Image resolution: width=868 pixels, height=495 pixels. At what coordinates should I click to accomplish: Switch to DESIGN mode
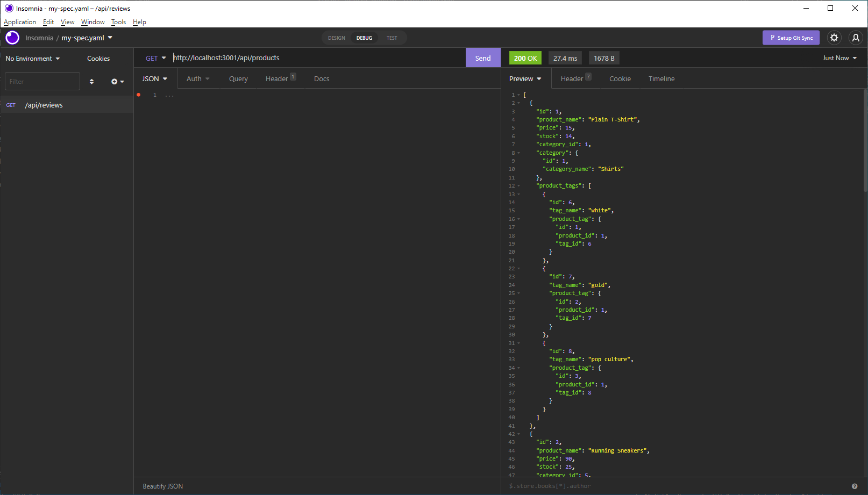click(337, 38)
